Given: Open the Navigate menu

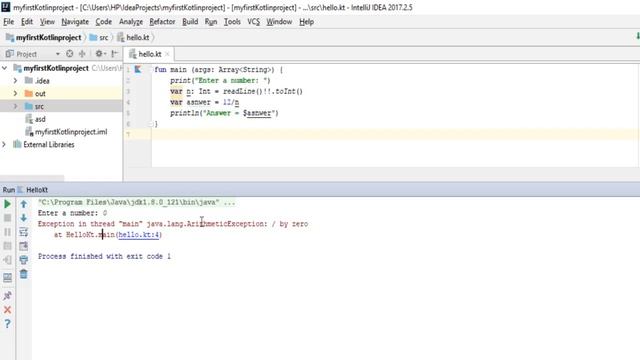Looking at the screenshot, I should click(75, 22).
